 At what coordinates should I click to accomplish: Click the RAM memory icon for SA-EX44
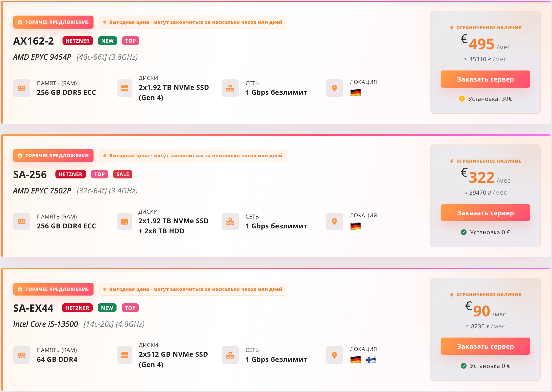click(x=21, y=355)
